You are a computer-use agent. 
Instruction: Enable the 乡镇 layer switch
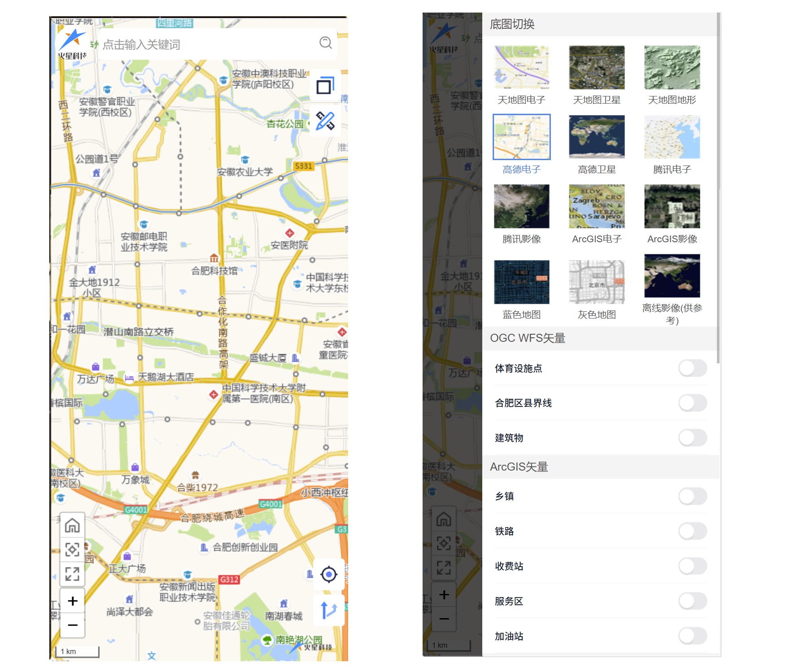tap(693, 496)
